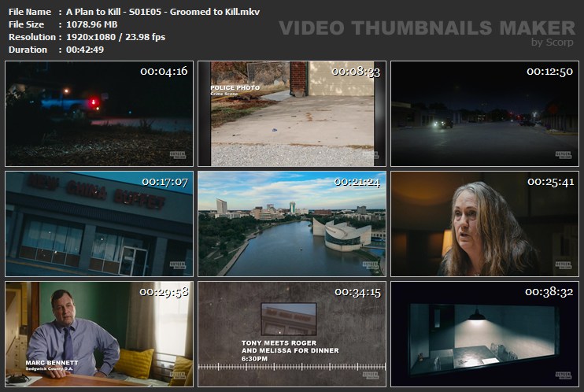Click the small building picture inside the 00:34:15 thumbnail
The image size is (584, 392).
point(289,319)
